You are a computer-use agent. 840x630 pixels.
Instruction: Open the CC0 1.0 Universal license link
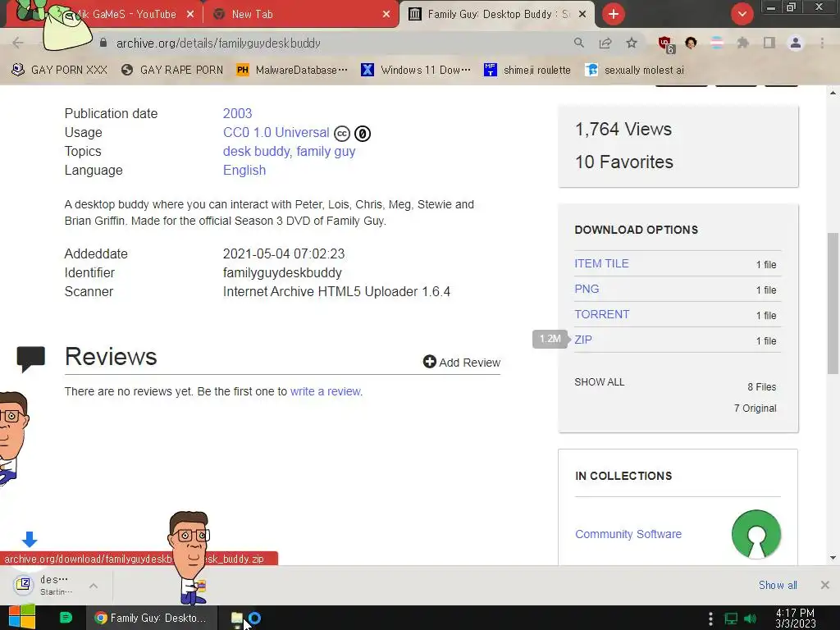(276, 132)
